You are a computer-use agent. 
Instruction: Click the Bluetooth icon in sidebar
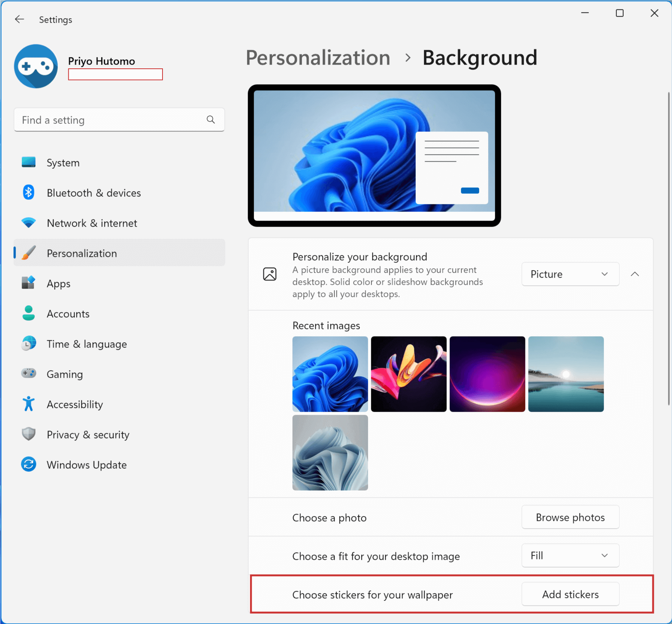28,193
